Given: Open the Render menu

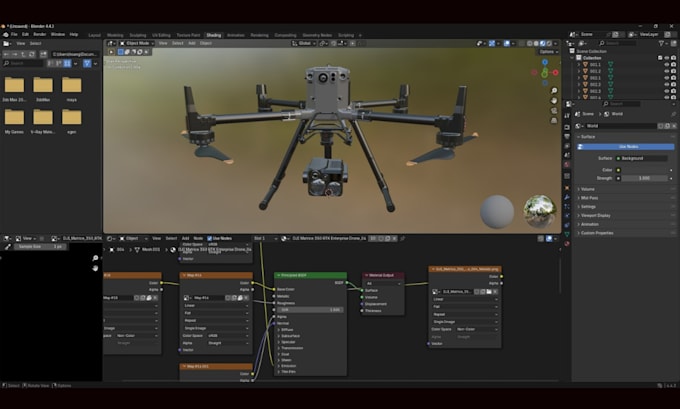Looking at the screenshot, I should pos(39,34).
